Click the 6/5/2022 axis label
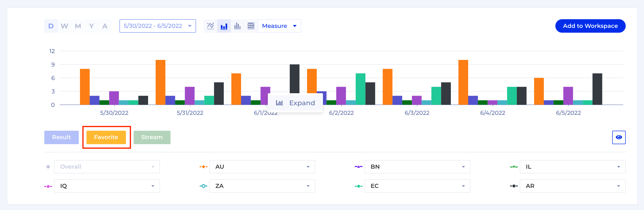This screenshot has height=210, width=644. (x=569, y=113)
